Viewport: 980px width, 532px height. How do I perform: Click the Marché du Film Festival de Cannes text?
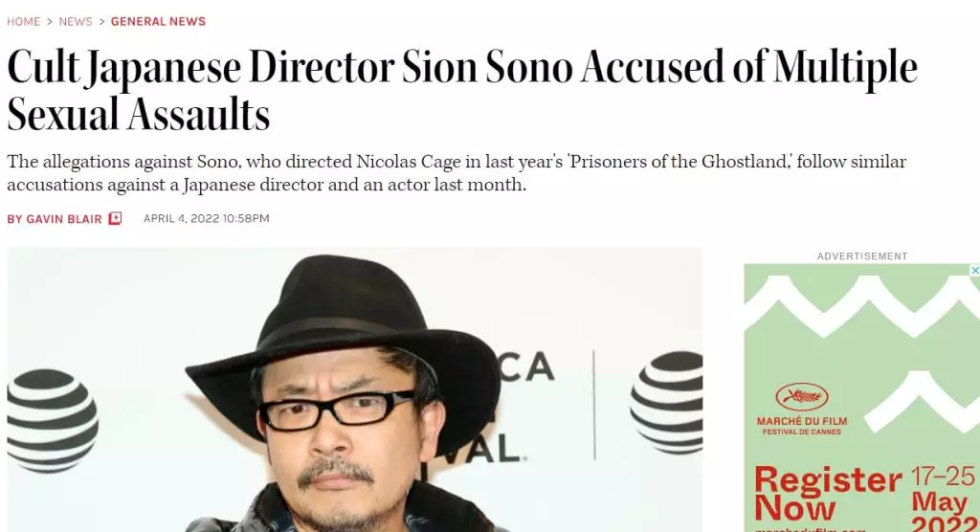click(x=802, y=426)
